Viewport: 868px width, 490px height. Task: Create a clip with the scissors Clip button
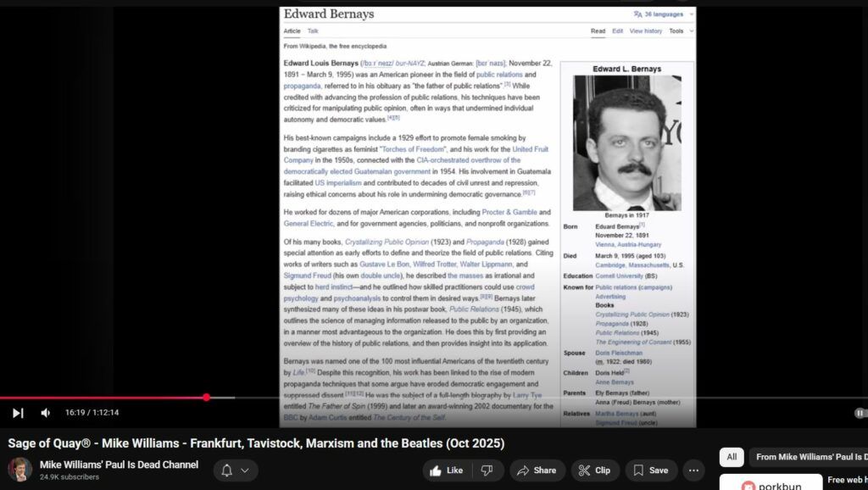(x=594, y=471)
